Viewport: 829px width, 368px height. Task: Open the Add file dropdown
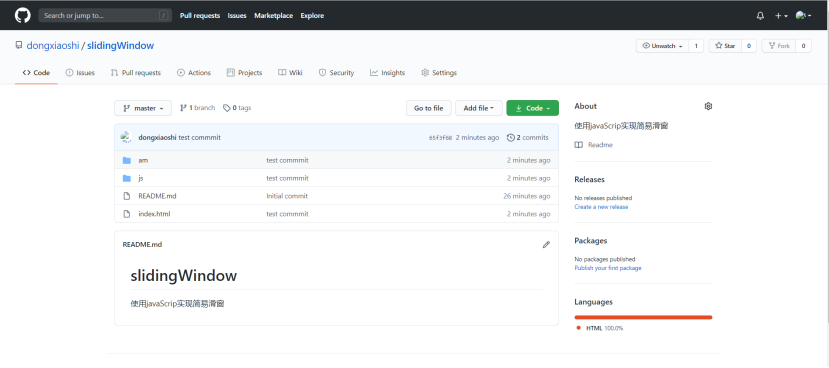click(478, 108)
